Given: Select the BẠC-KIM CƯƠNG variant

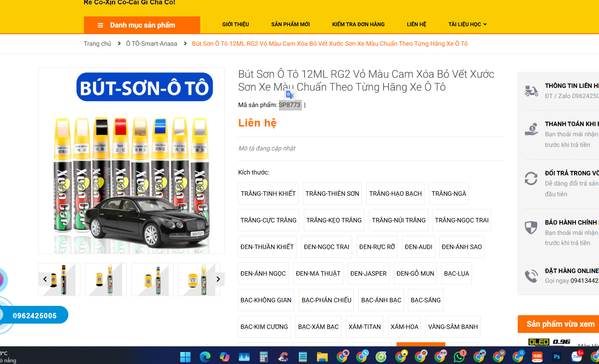Looking at the screenshot, I should point(264,327).
